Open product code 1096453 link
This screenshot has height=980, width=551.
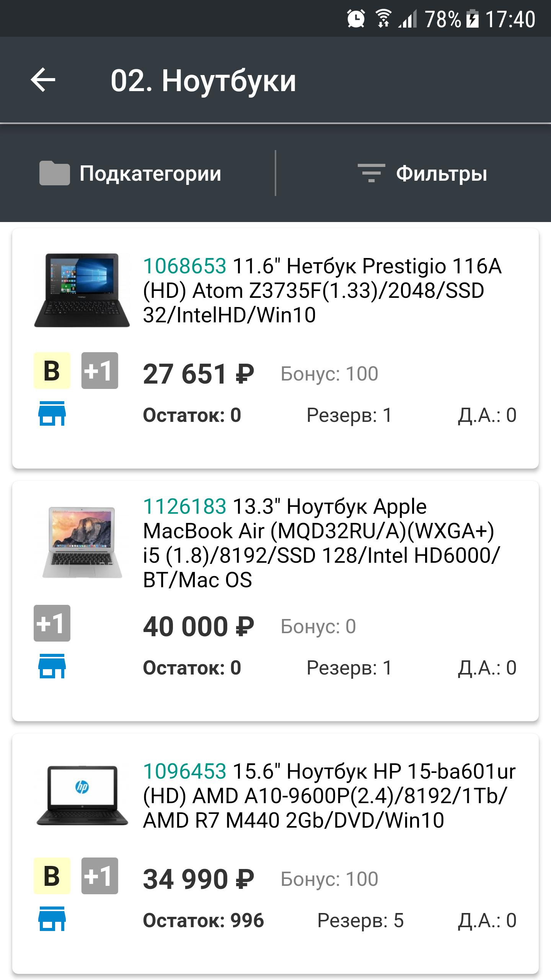tap(185, 771)
